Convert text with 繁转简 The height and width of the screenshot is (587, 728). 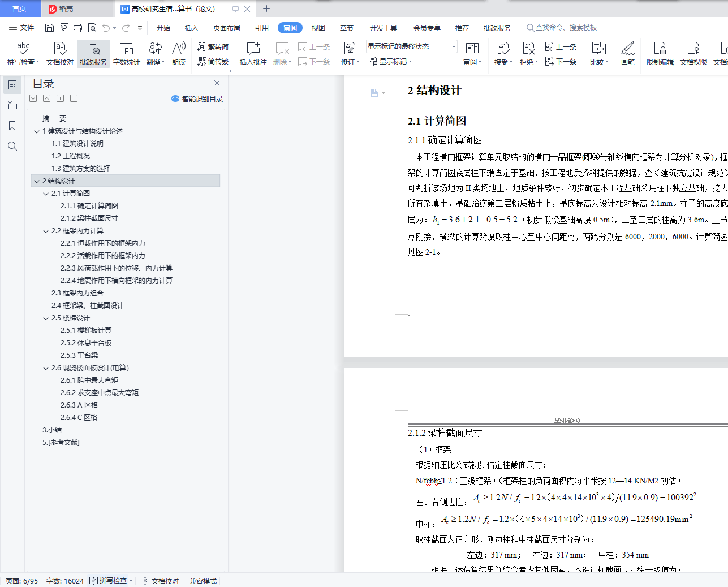pyautogui.click(x=213, y=47)
